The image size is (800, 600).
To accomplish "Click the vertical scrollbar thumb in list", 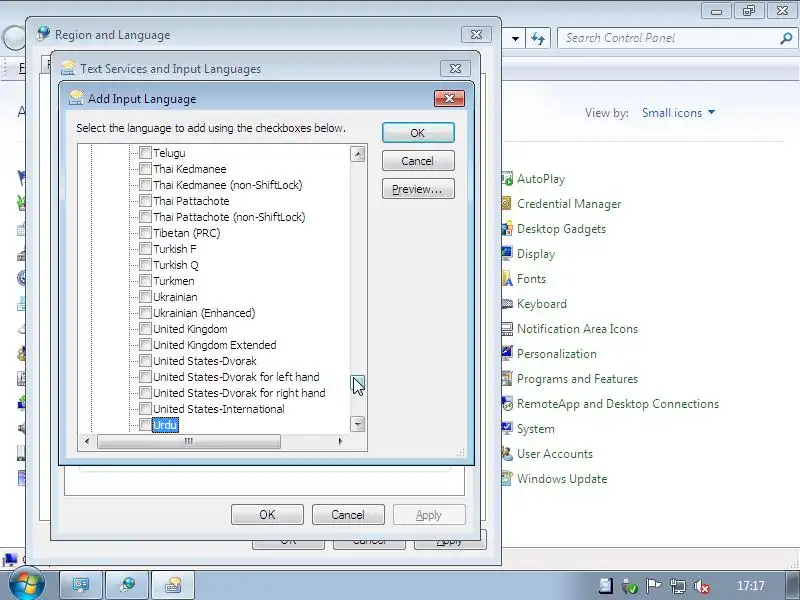I will point(358,383).
